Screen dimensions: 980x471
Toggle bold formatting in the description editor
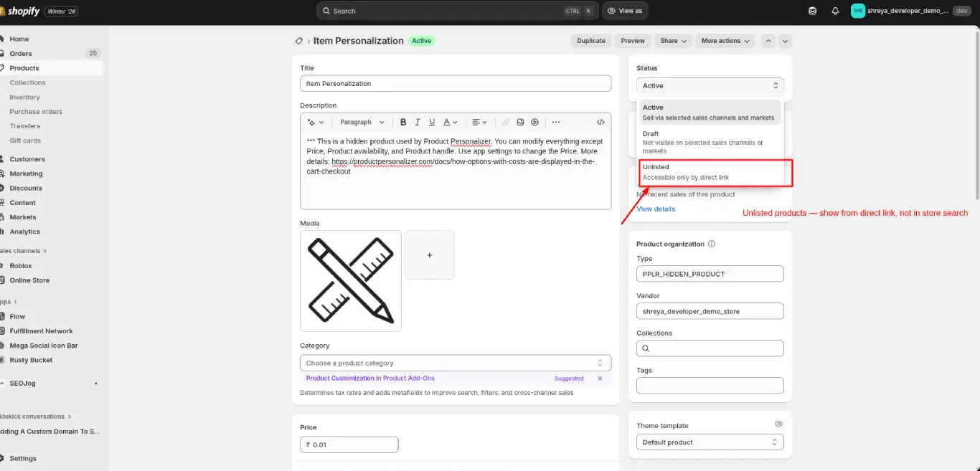click(402, 122)
